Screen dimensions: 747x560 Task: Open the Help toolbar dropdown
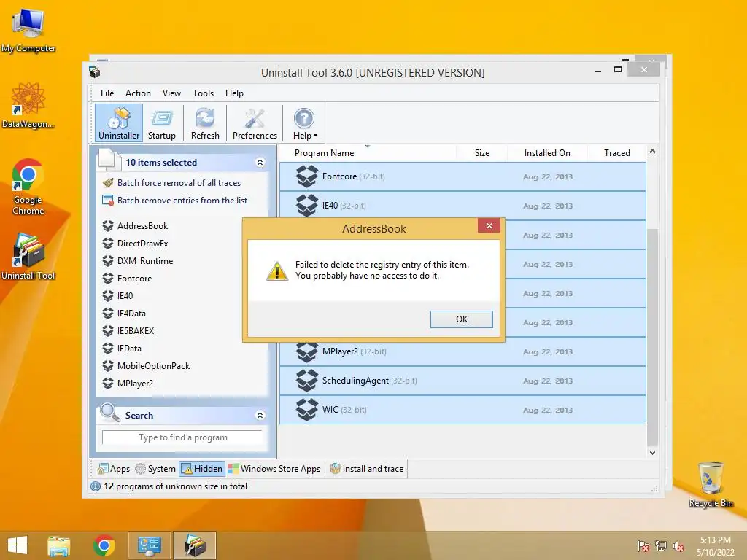[x=304, y=122]
